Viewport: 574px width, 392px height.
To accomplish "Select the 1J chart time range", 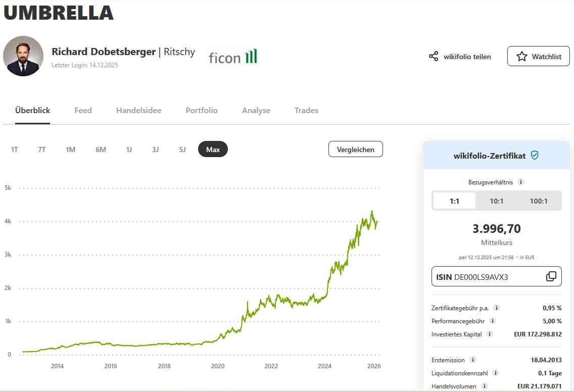I will 129,150.
